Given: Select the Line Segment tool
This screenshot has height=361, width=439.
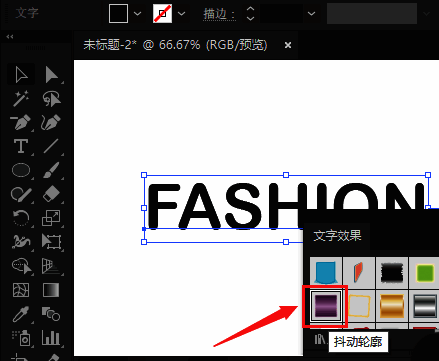Looking at the screenshot, I should pyautogui.click(x=51, y=146).
